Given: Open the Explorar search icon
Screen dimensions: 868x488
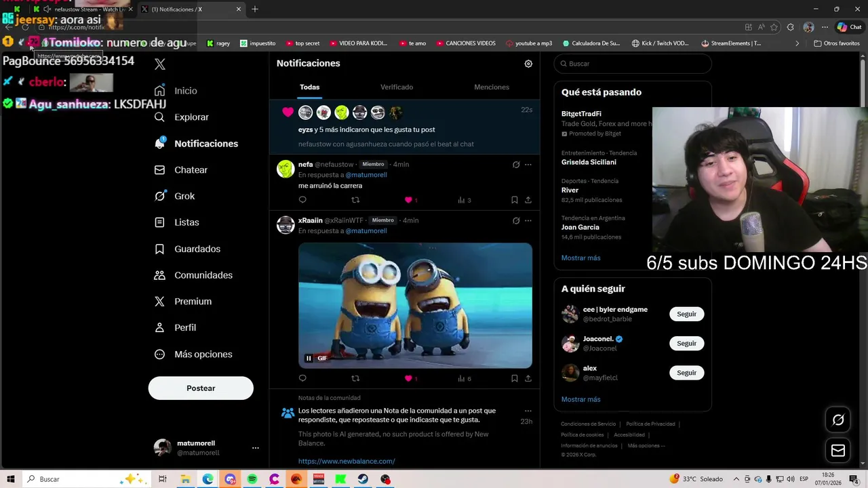Looking at the screenshot, I should point(159,117).
